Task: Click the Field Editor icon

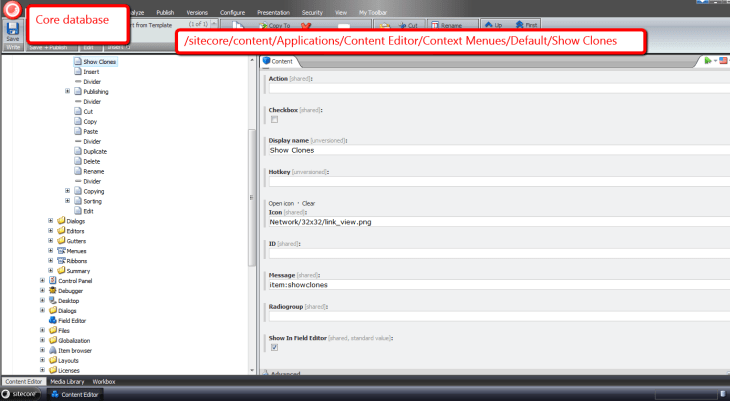Action: click(x=53, y=320)
